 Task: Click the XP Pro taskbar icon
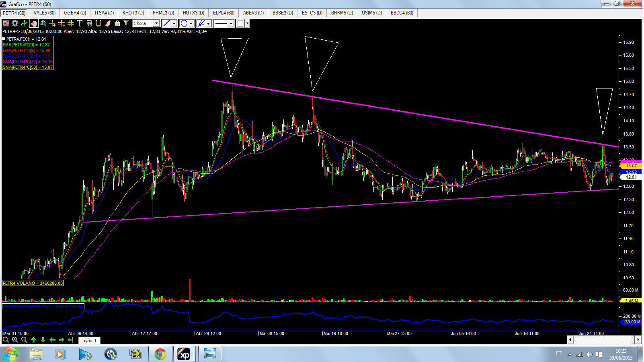point(185,354)
